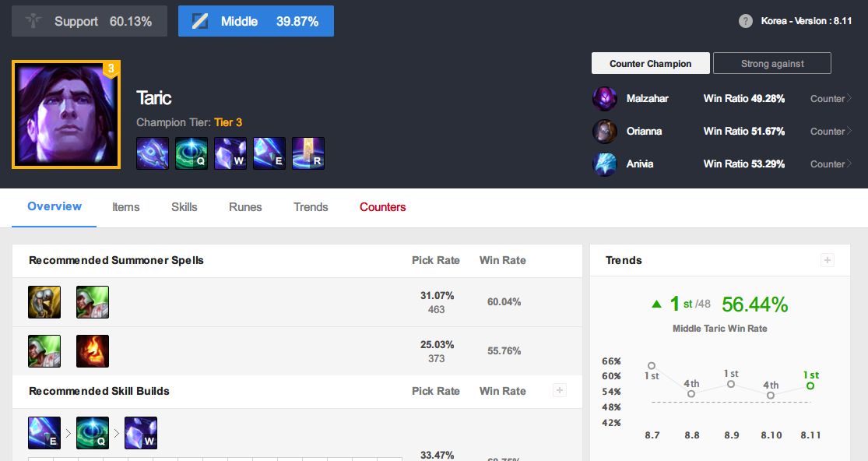
Task: Click the Malzahar champion icon
Action: pos(605,99)
